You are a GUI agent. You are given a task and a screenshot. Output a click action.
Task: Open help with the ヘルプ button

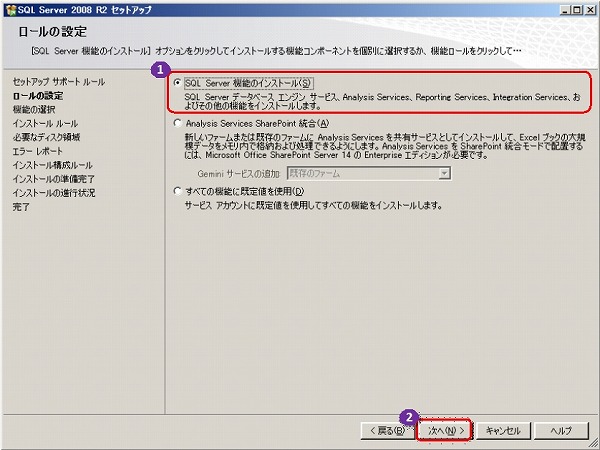561,431
